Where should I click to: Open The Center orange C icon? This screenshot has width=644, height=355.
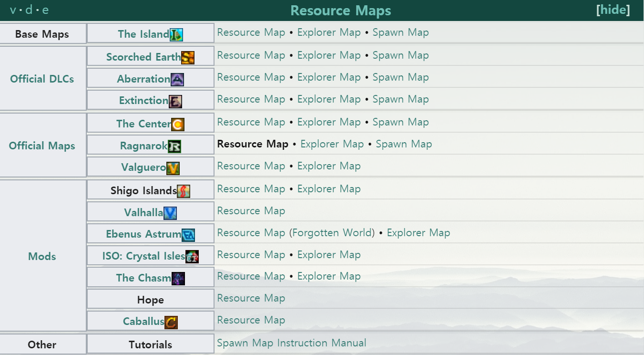178,124
